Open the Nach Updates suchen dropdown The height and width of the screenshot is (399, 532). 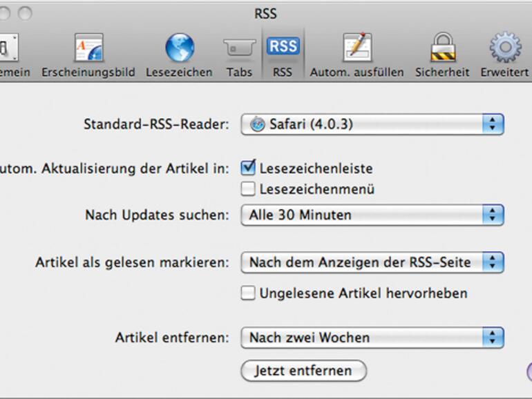pos(372,215)
